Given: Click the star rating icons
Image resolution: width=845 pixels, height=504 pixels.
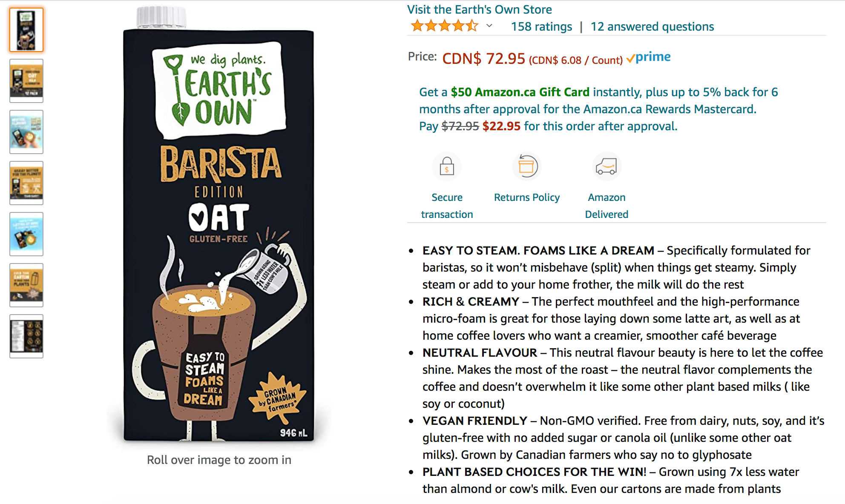Looking at the screenshot, I should click(445, 26).
